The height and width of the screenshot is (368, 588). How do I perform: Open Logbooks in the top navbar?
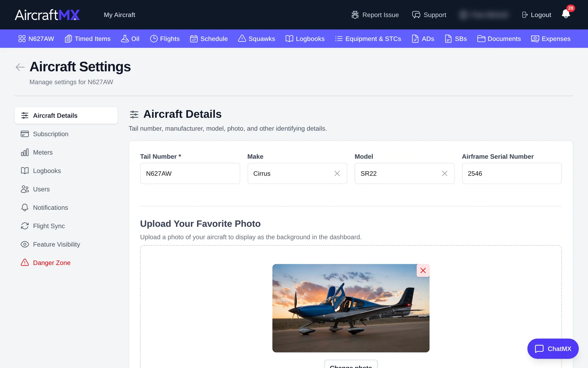coord(305,39)
